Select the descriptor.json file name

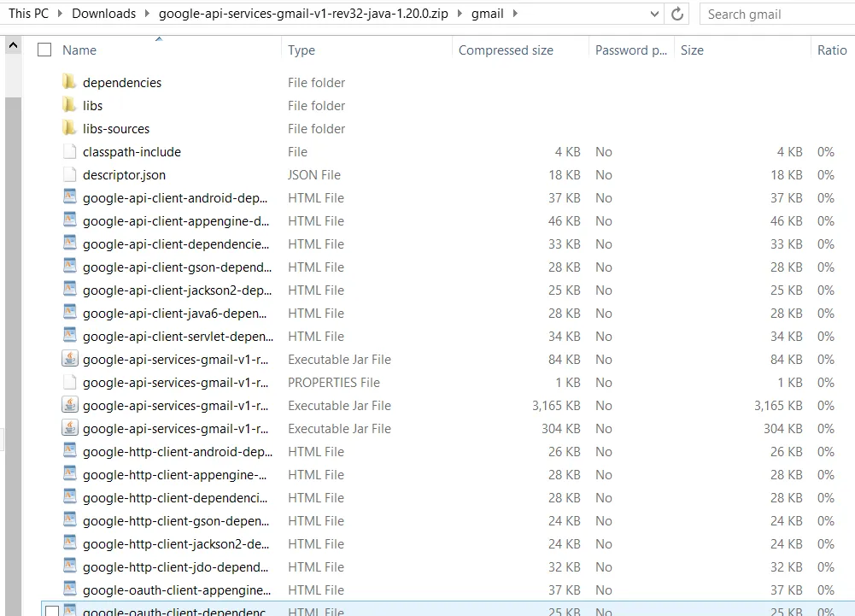click(125, 174)
